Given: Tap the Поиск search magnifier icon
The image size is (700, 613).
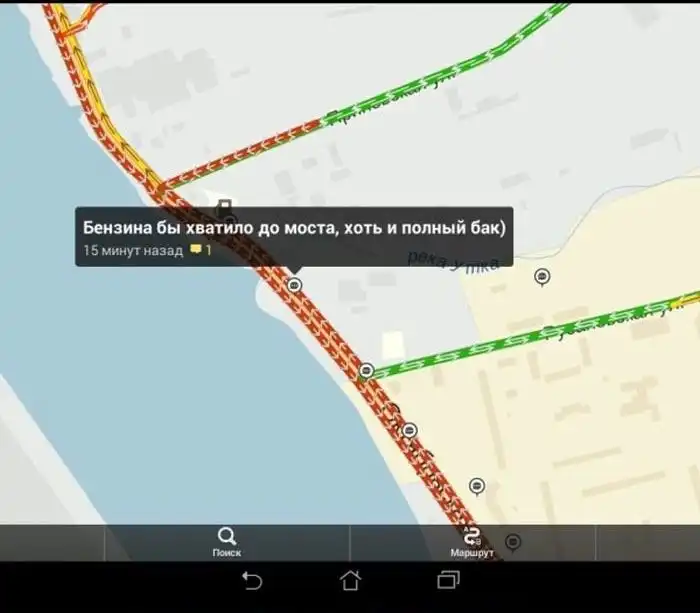Looking at the screenshot, I should click(227, 536).
